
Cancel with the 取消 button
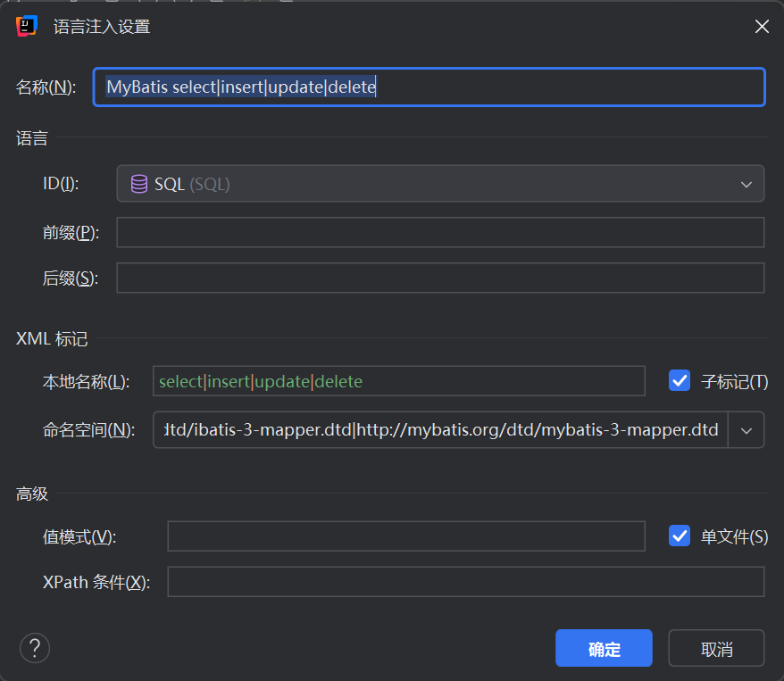point(716,648)
